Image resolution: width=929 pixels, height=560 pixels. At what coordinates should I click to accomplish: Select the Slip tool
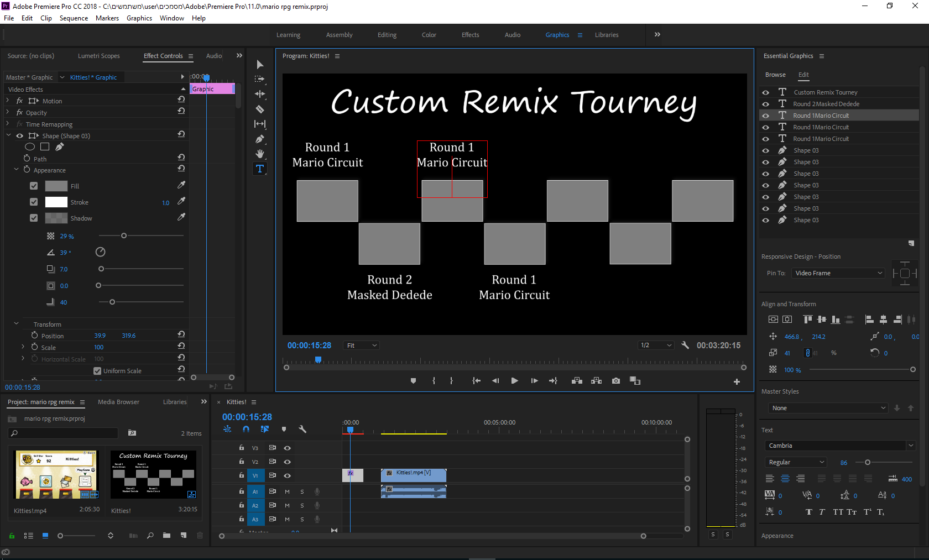tap(260, 124)
